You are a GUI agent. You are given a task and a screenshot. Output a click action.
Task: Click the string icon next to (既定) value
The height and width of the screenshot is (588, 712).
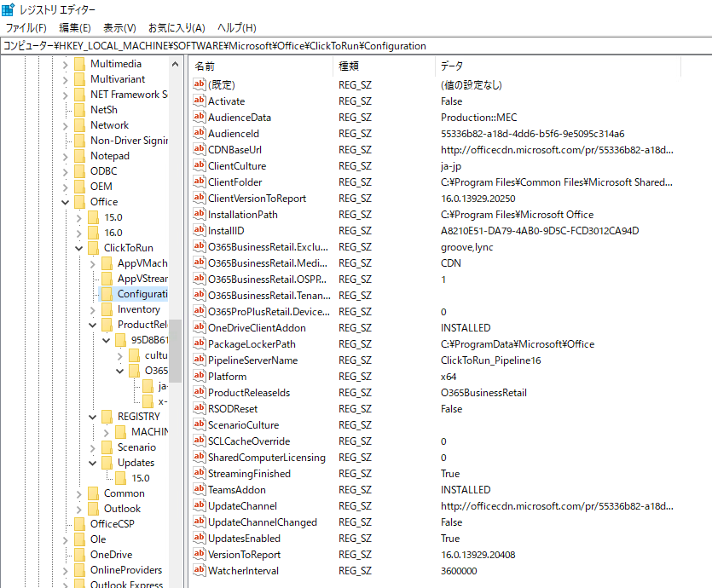[200, 84]
